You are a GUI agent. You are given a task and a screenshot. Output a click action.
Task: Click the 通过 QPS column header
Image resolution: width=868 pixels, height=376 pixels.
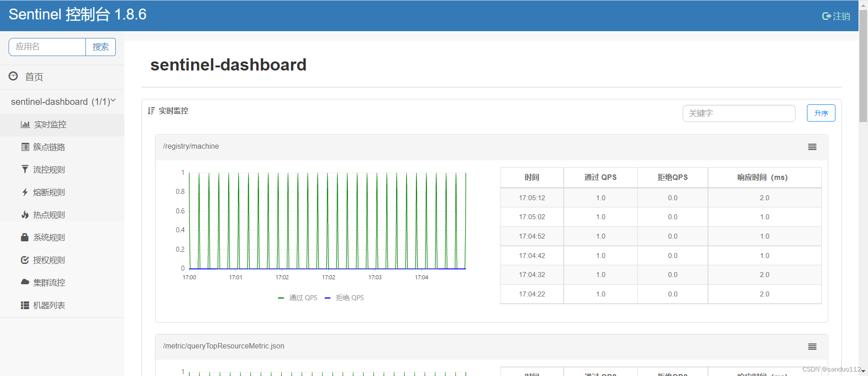tap(600, 177)
